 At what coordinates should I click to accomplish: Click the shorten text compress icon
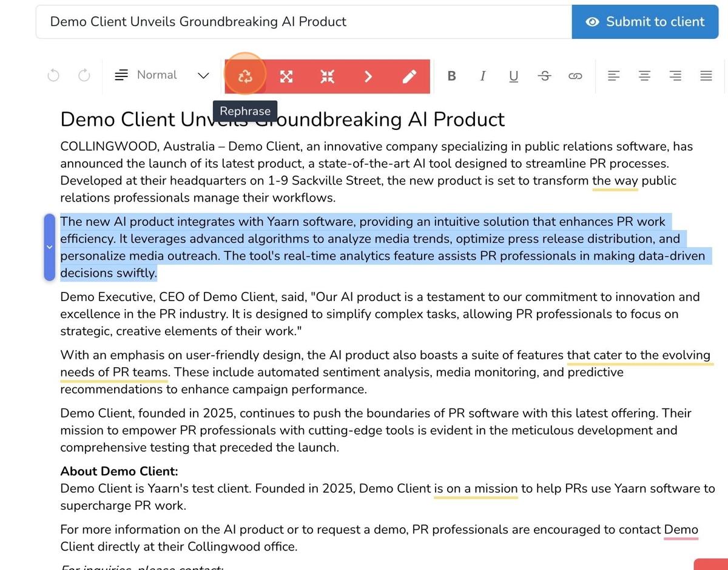click(x=327, y=76)
